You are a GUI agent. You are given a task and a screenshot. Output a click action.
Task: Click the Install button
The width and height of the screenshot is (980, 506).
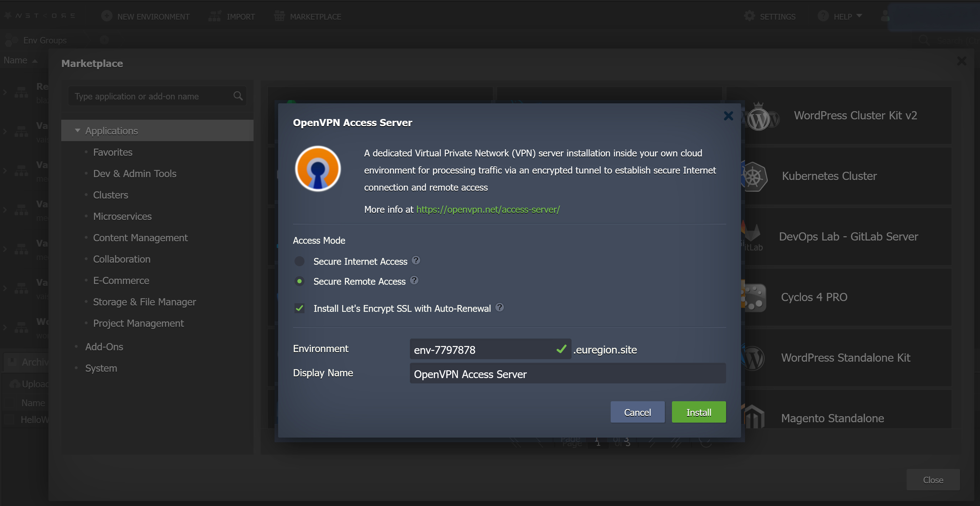tap(698, 412)
